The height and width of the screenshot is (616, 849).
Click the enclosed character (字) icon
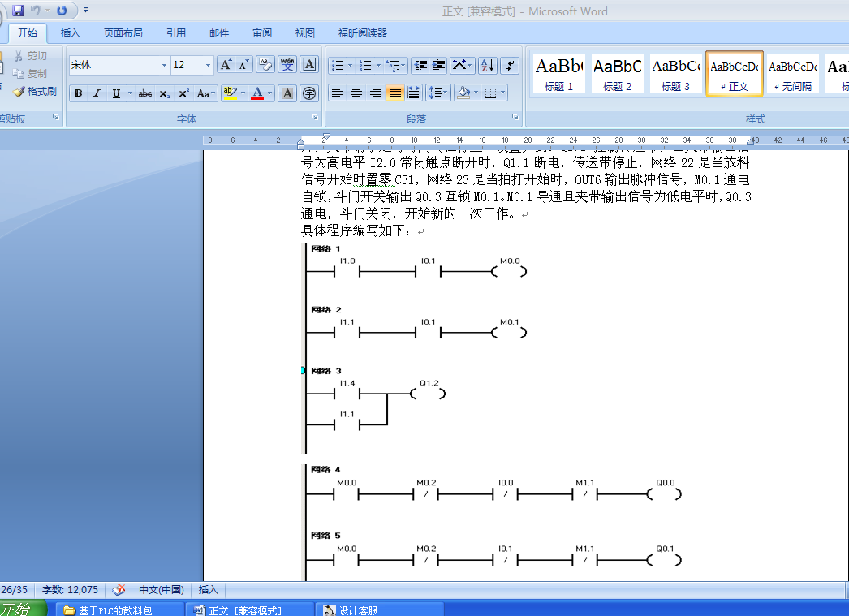point(309,93)
